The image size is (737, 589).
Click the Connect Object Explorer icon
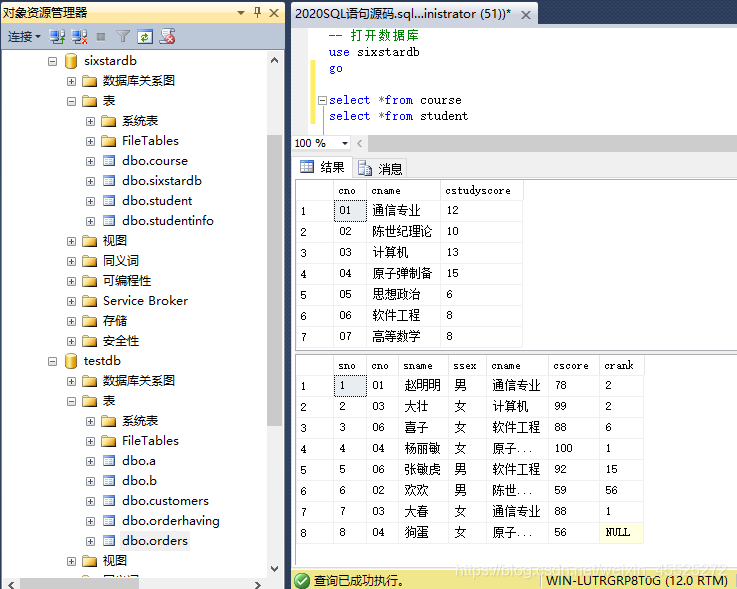(x=57, y=37)
